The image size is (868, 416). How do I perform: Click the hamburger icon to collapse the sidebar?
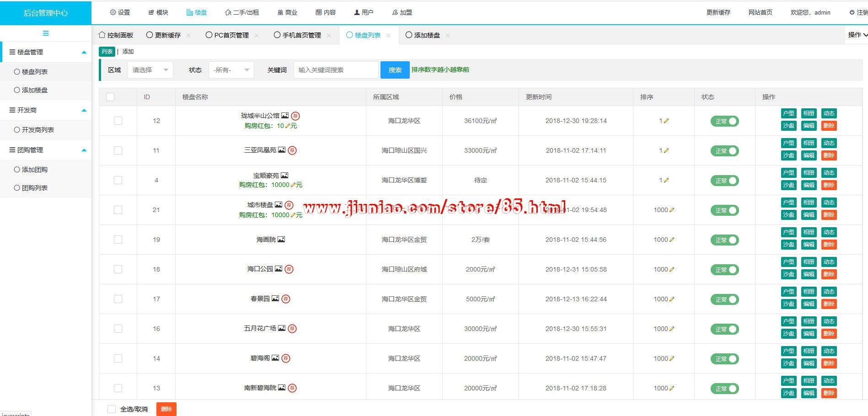point(46,33)
